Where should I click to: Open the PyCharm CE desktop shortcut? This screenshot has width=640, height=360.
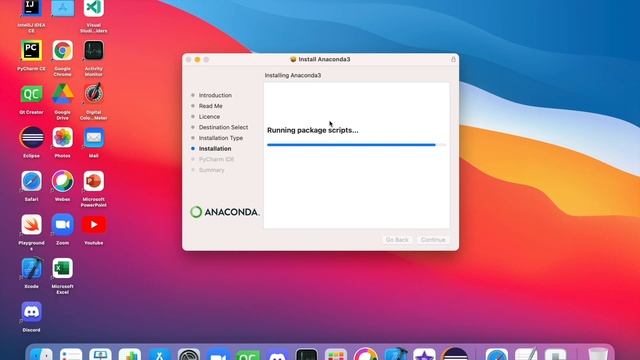point(31,51)
